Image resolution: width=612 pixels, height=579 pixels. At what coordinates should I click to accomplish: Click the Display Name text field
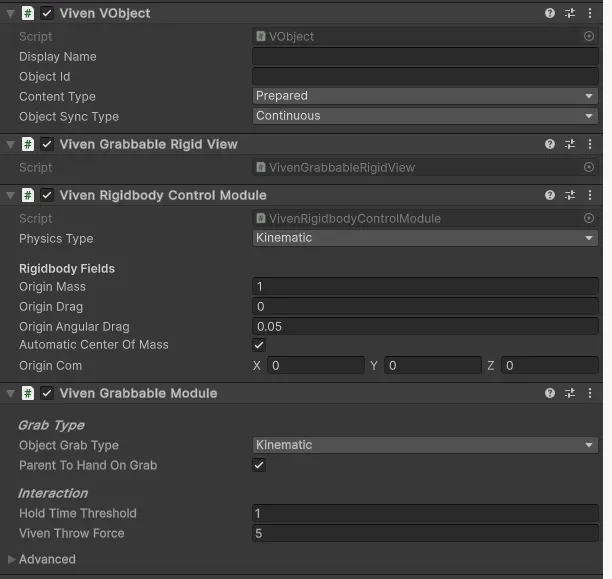tap(425, 57)
